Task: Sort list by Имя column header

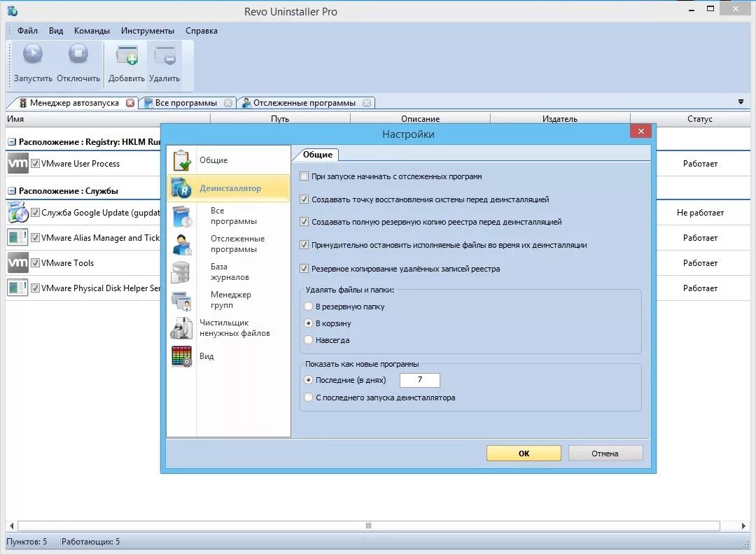Action: point(108,118)
